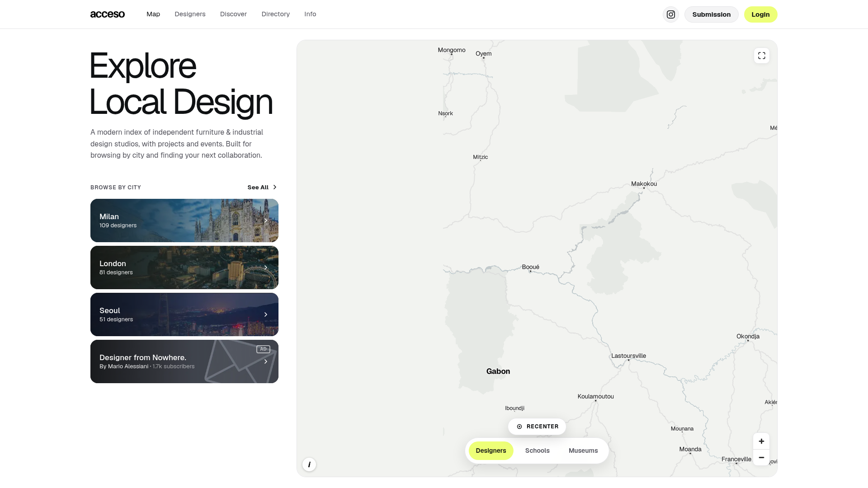Toggle fullscreen map view

(762, 56)
